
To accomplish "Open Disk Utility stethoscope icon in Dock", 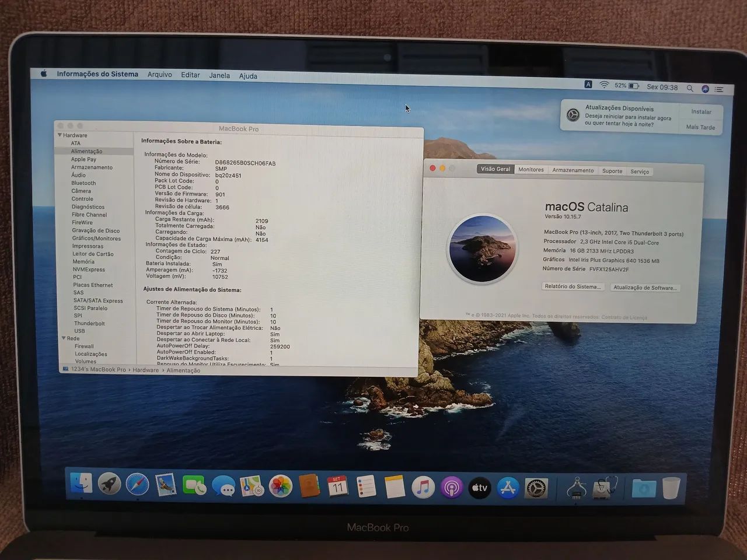I will click(x=605, y=488).
